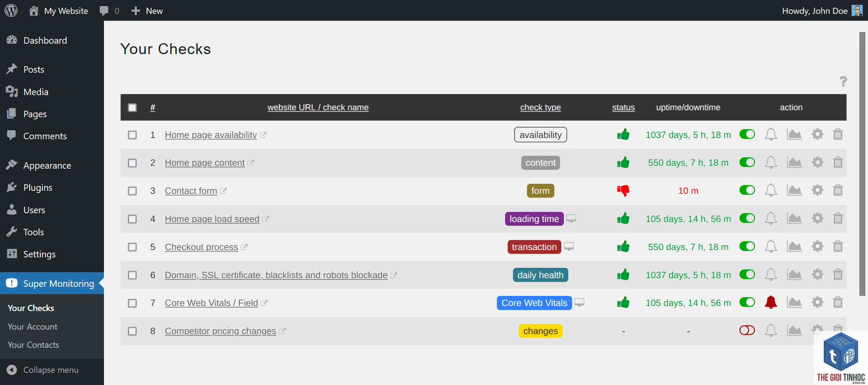
Task: Click My Website in admin bar
Action: coord(58,11)
